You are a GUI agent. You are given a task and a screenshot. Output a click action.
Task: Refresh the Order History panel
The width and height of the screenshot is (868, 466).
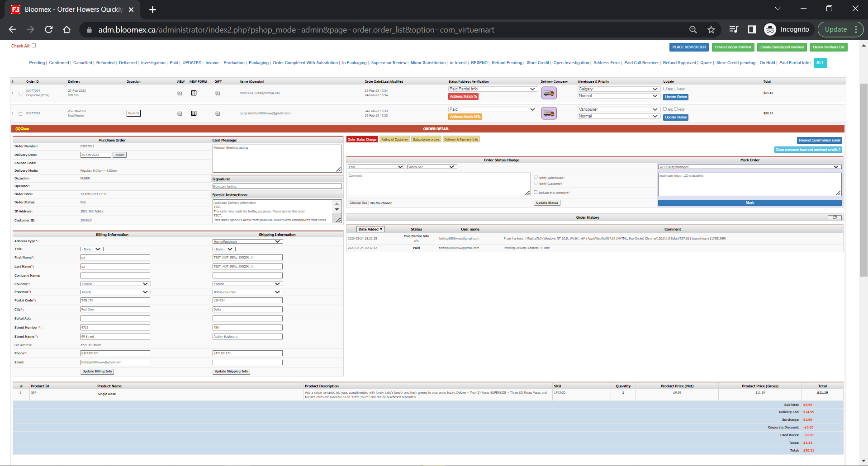click(835, 217)
